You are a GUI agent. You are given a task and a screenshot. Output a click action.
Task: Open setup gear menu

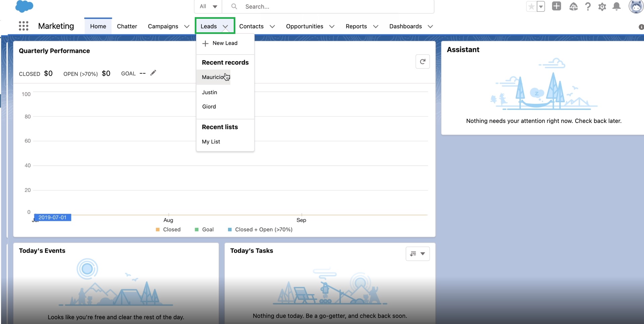coord(602,7)
